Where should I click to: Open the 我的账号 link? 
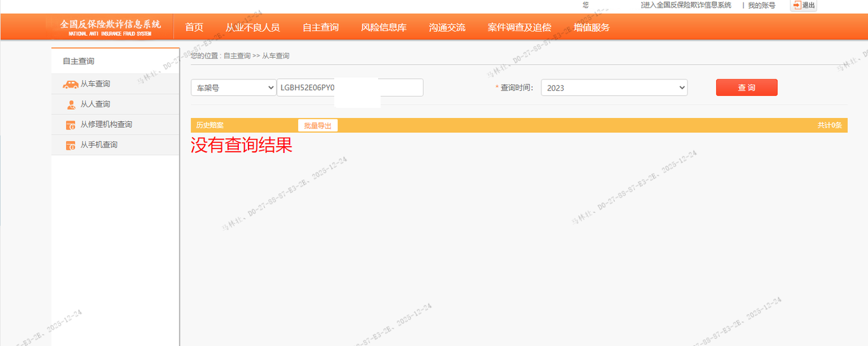tap(761, 5)
